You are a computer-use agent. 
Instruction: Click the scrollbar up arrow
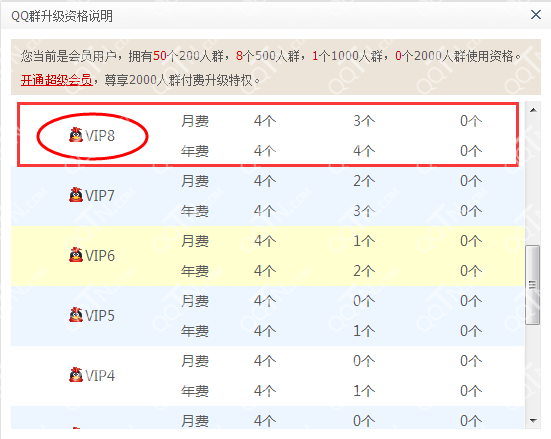pyautogui.click(x=533, y=110)
